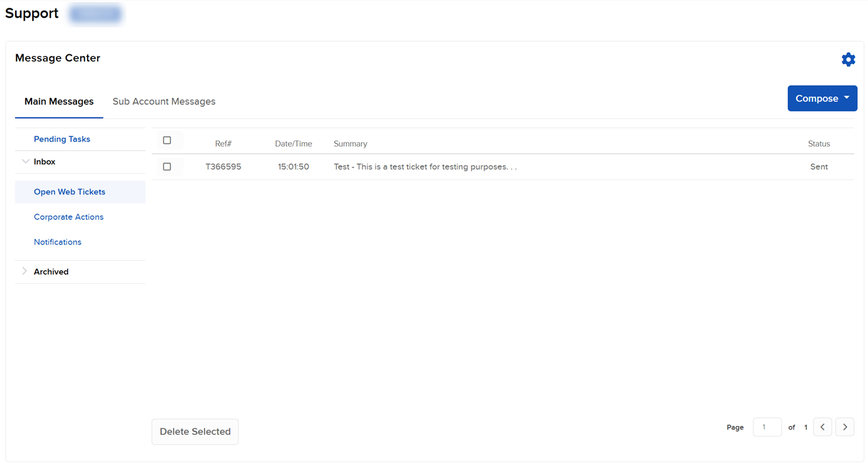Select the Main Messages tab
868x467 pixels.
59,102
